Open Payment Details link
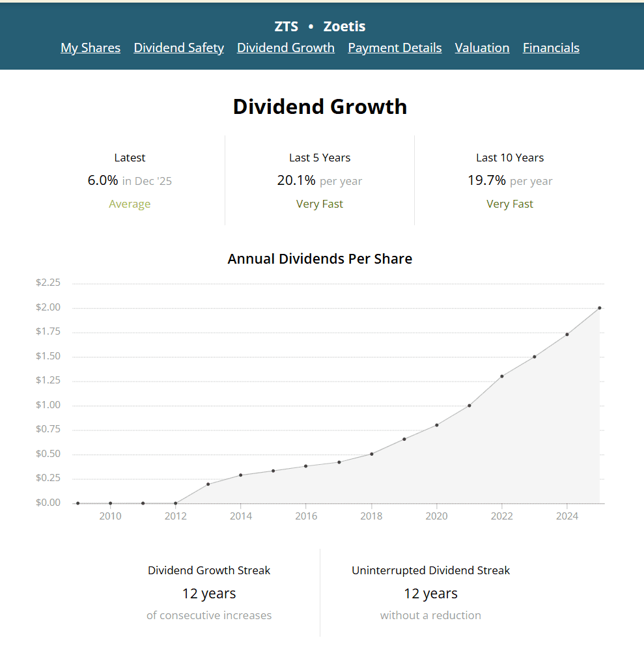 pos(395,48)
